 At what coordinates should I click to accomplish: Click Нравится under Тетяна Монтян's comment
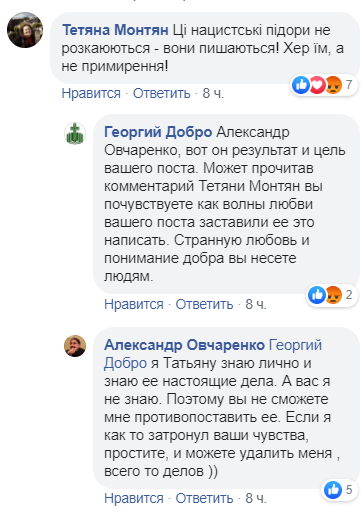pyautogui.click(x=91, y=93)
